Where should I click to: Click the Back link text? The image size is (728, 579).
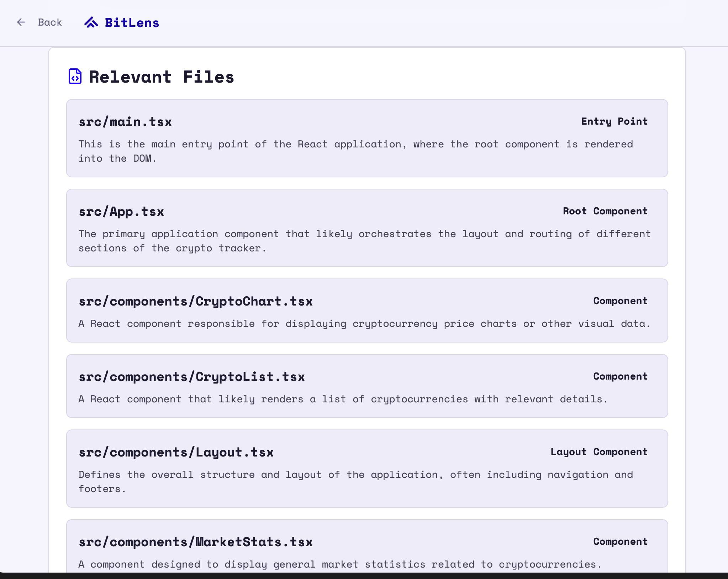click(x=50, y=22)
